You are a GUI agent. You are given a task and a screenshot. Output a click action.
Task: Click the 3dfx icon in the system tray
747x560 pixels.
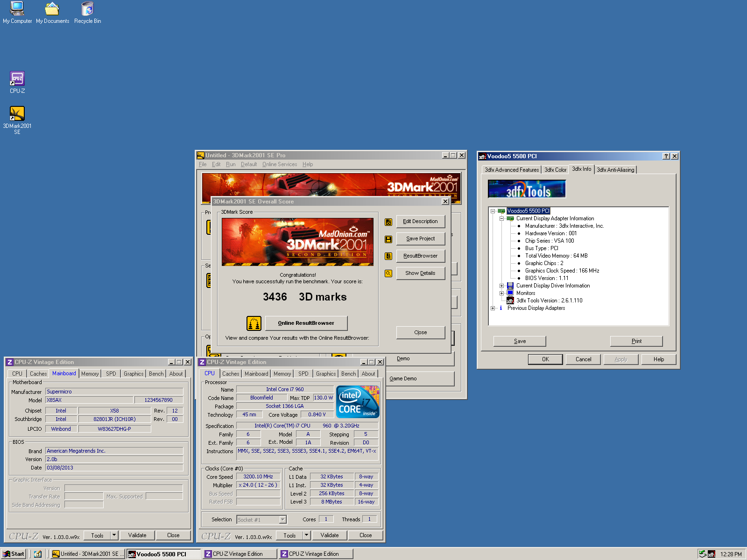coord(711,554)
